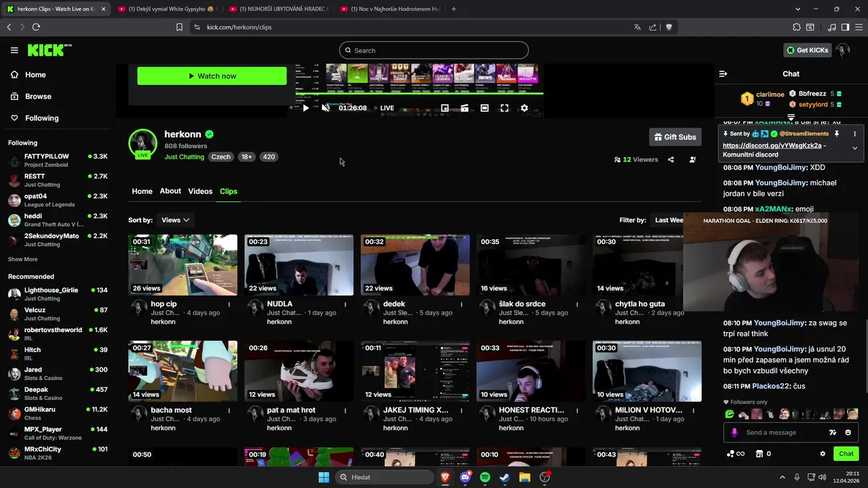
Task: Open Spotify from the Windows taskbar
Action: [485, 477]
